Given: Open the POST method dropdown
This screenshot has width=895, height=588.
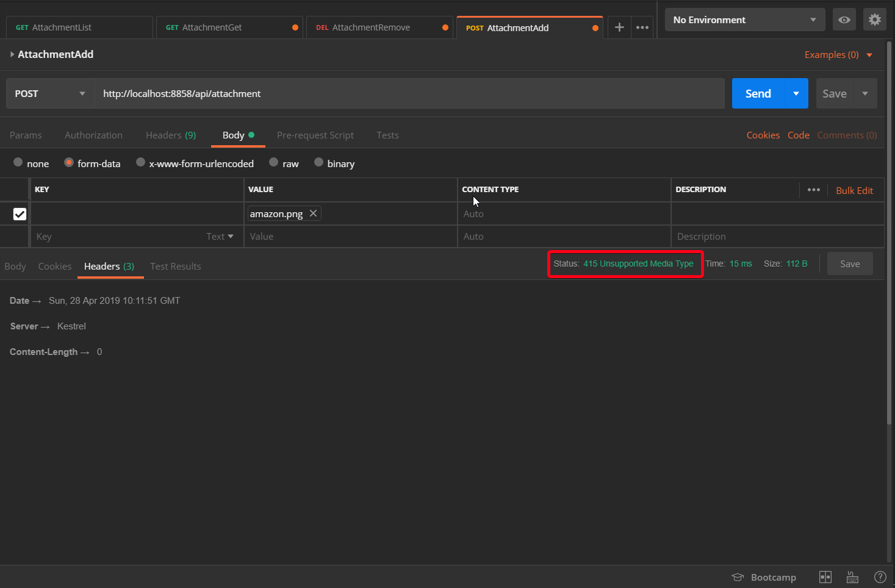Looking at the screenshot, I should pyautogui.click(x=50, y=93).
